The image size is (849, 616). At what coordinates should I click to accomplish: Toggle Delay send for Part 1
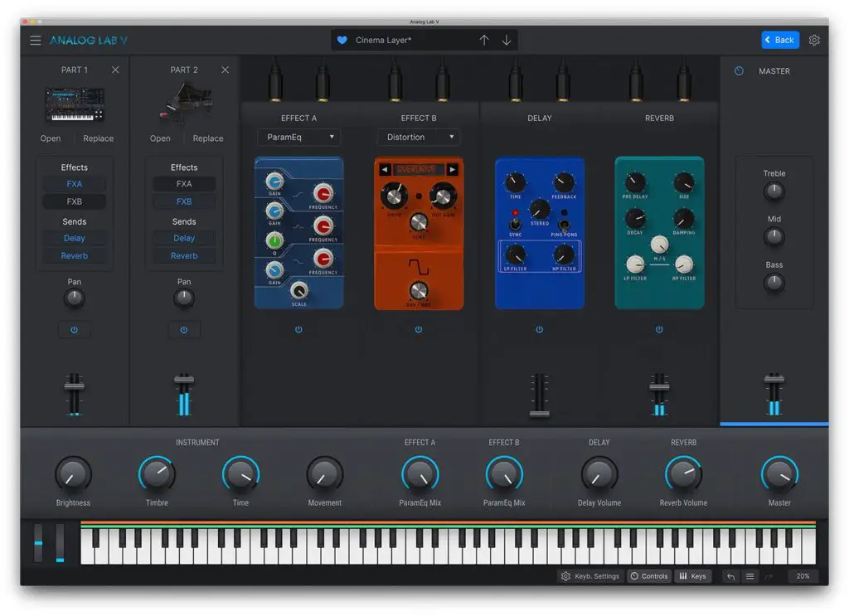click(74, 238)
